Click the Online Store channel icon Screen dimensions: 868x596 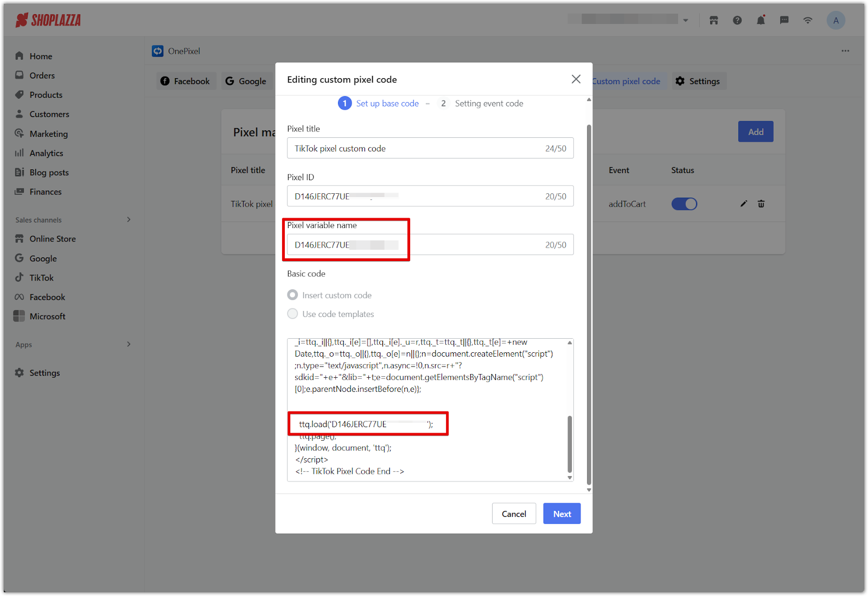(x=20, y=239)
